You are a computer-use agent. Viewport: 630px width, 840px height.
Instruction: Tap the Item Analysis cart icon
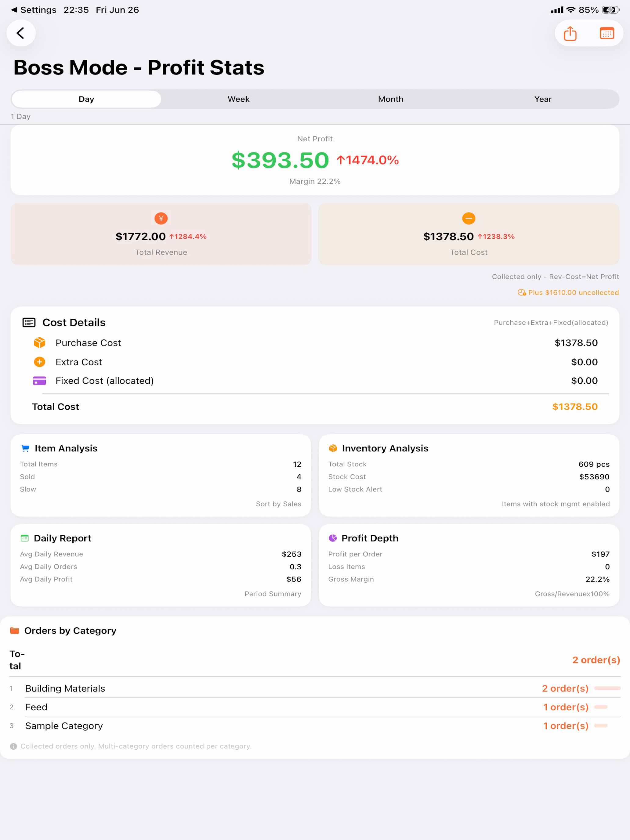(x=25, y=448)
